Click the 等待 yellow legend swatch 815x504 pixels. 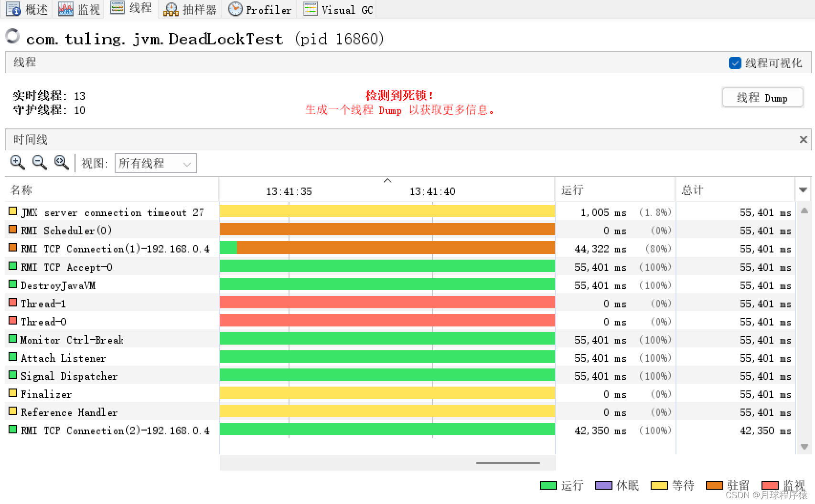pyautogui.click(x=659, y=485)
